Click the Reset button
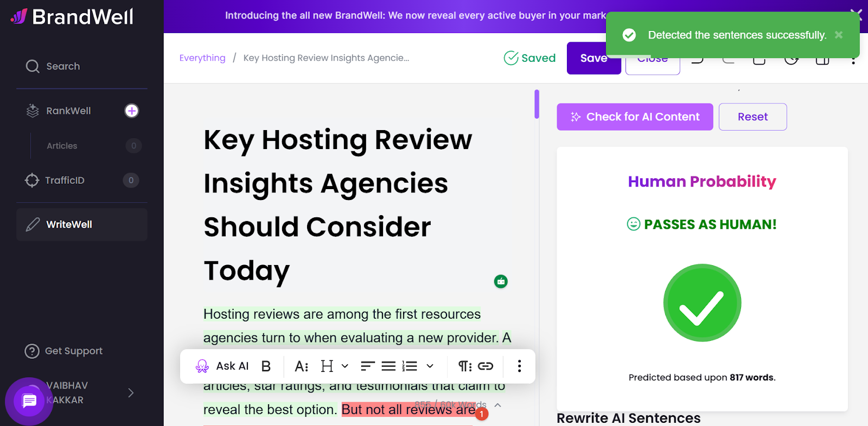868x426 pixels. click(x=752, y=117)
